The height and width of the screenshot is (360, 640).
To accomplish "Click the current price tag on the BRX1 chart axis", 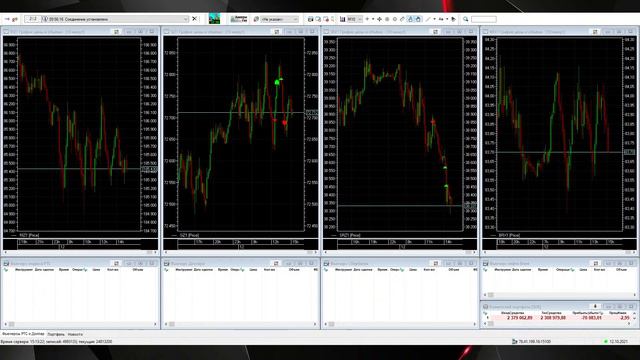I will tap(629, 152).
